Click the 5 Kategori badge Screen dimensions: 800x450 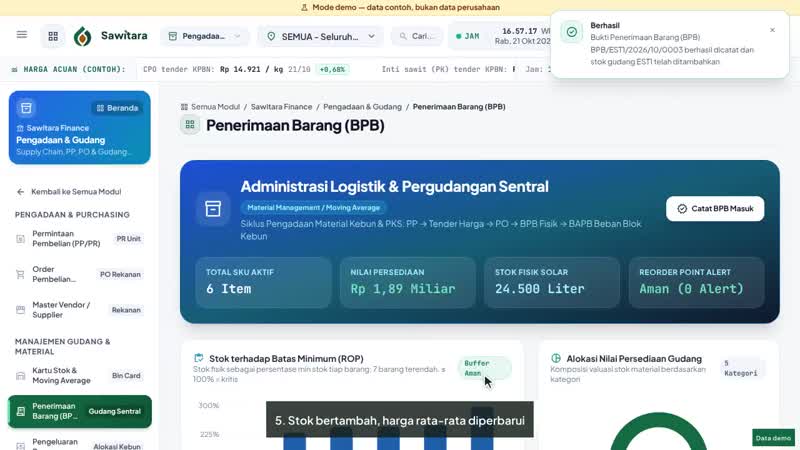tap(741, 368)
